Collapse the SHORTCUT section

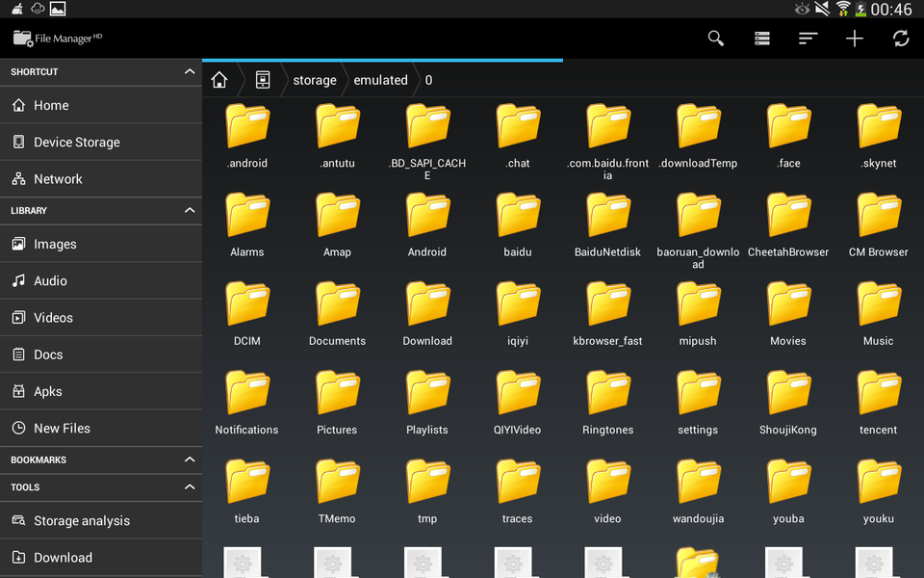pyautogui.click(x=190, y=71)
